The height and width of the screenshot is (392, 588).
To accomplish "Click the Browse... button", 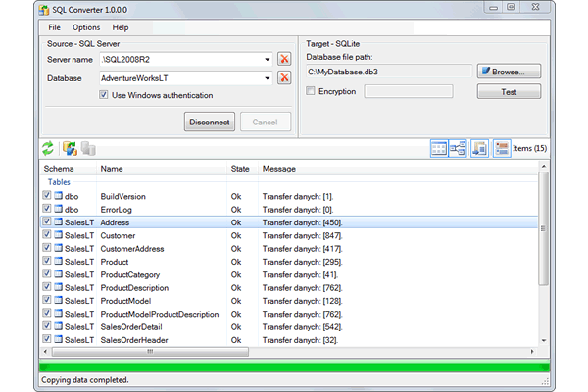I will coord(509,72).
